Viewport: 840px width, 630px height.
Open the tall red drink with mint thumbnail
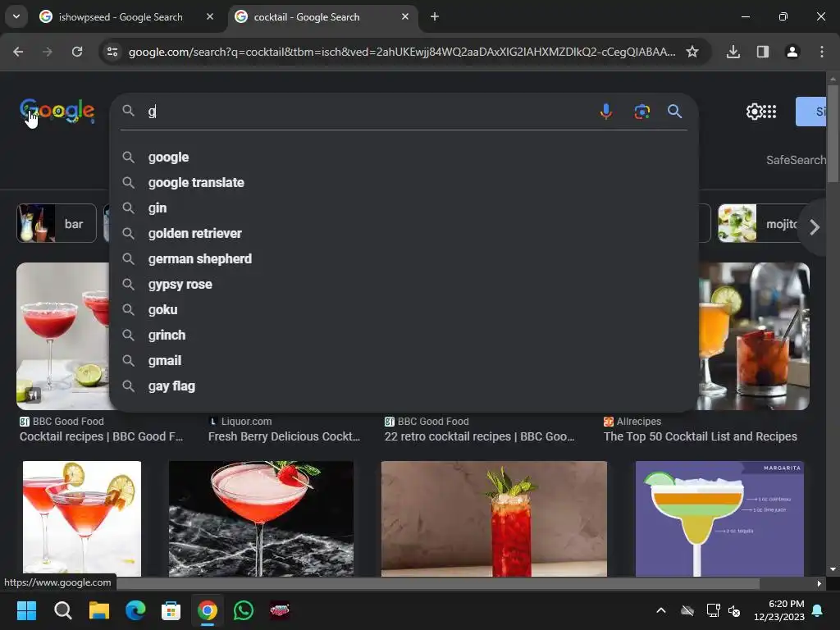click(494, 518)
